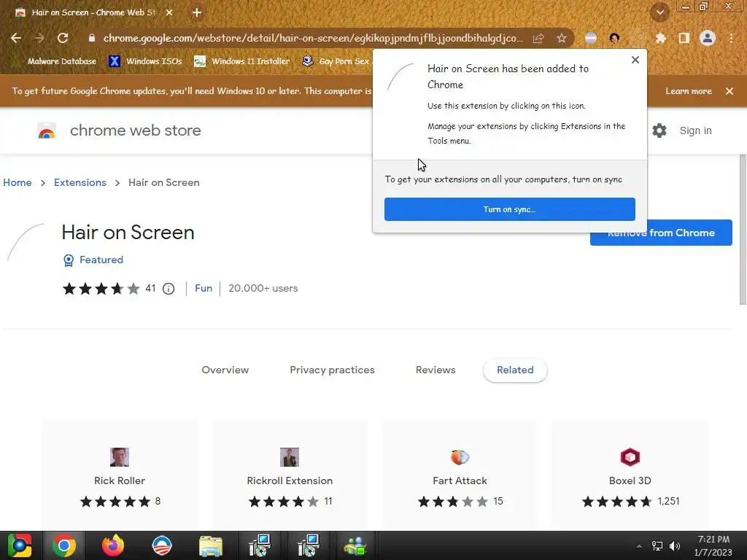The image size is (747, 560).
Task: Open Malware Database bookmark
Action: [55, 61]
